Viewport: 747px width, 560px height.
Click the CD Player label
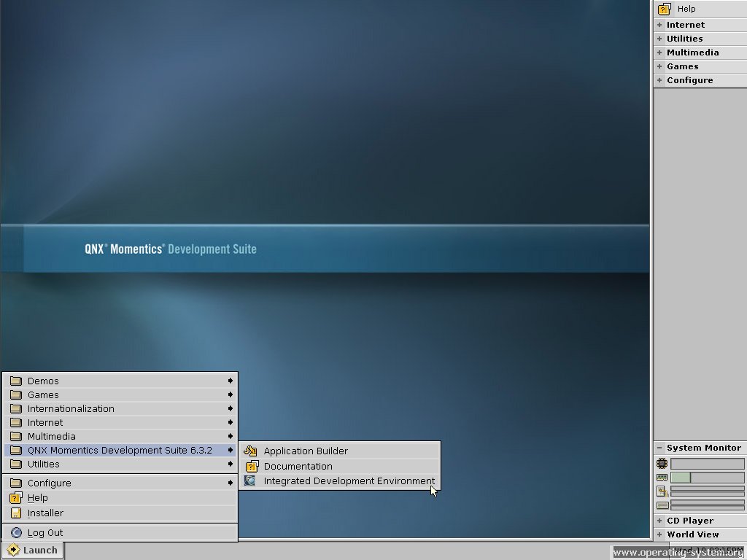[x=690, y=521]
